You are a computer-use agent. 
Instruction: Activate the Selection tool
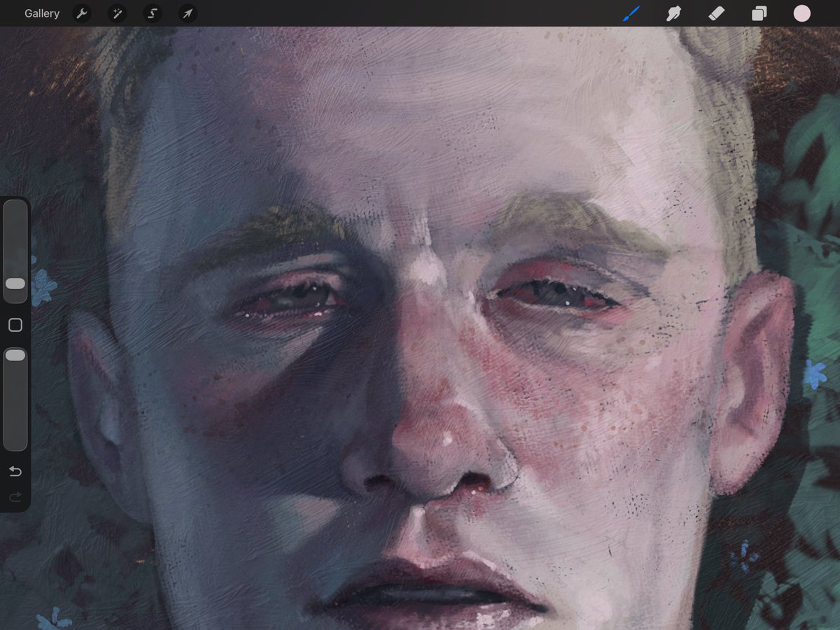tap(152, 13)
